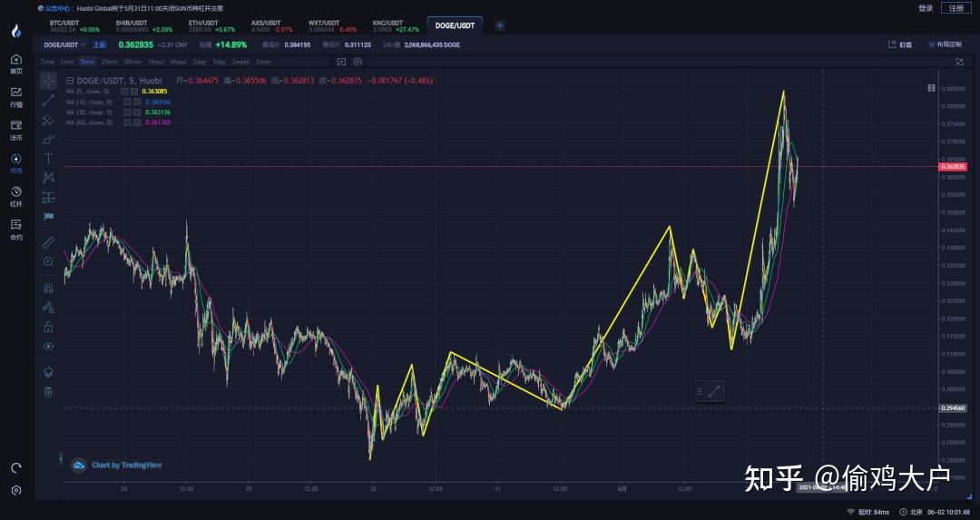Open the hexagon settings icon in the sidebar
The height and width of the screenshot is (520, 980).
click(16, 491)
